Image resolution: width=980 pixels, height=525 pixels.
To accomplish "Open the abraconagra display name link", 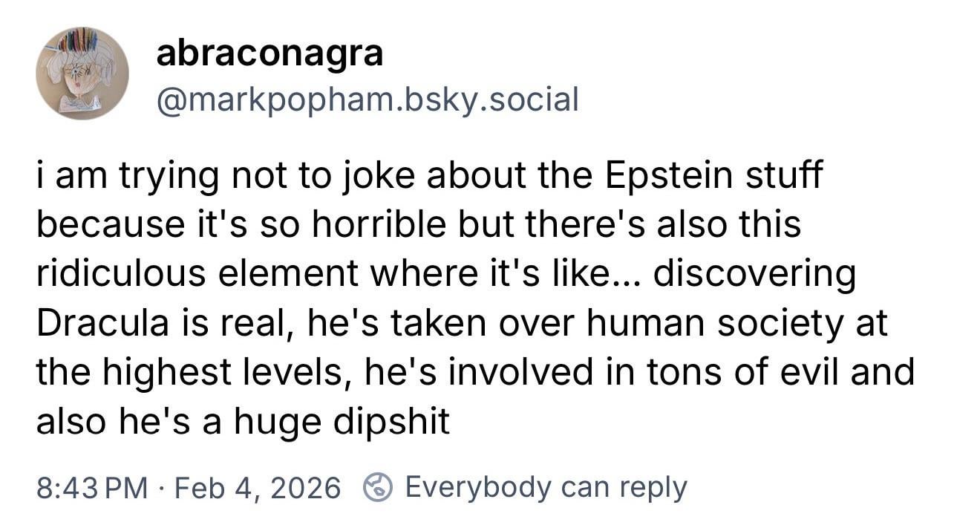I will pyautogui.click(x=269, y=53).
